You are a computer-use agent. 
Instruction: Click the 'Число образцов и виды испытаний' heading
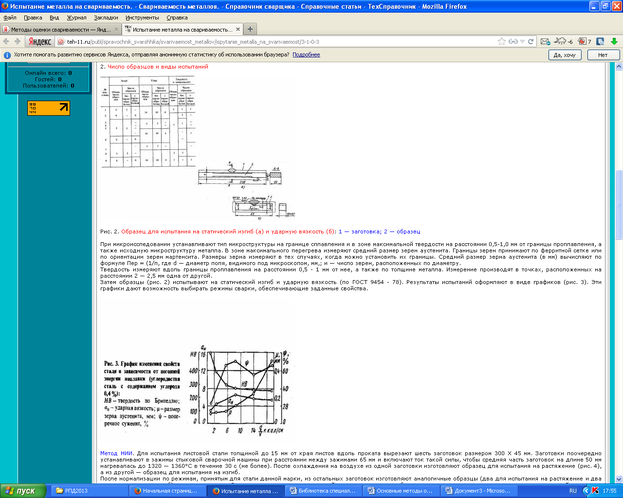[x=158, y=66]
